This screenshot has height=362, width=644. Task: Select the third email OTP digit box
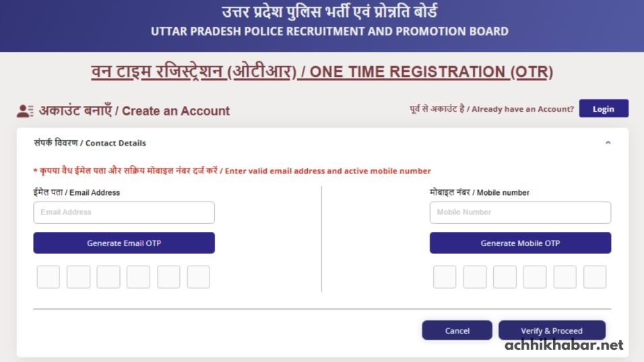(x=108, y=277)
